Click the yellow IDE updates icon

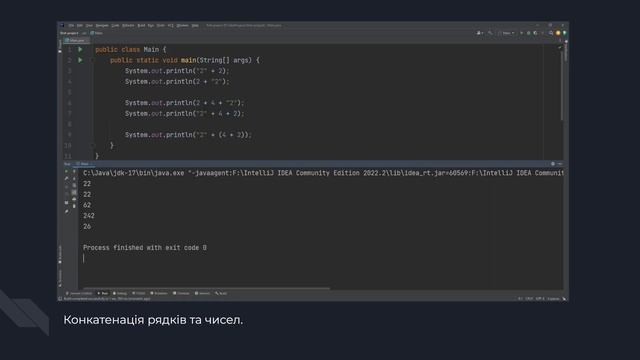pos(558,33)
